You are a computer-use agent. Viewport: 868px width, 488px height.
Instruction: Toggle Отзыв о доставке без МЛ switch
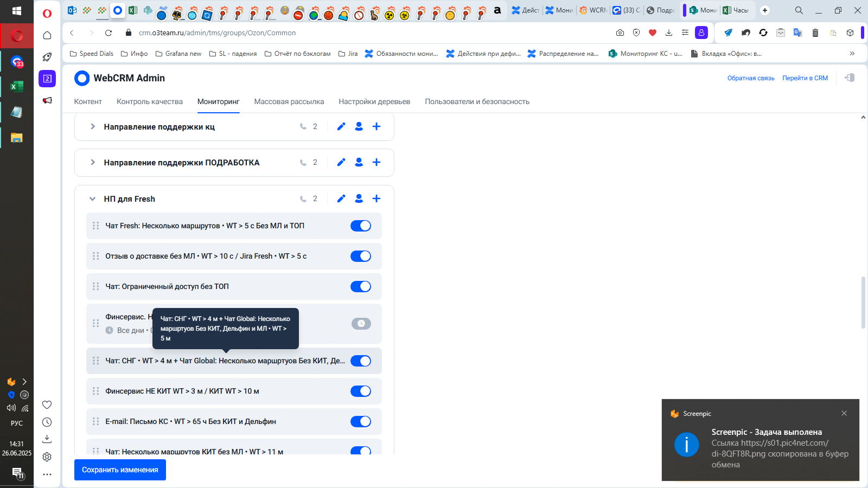pos(361,256)
